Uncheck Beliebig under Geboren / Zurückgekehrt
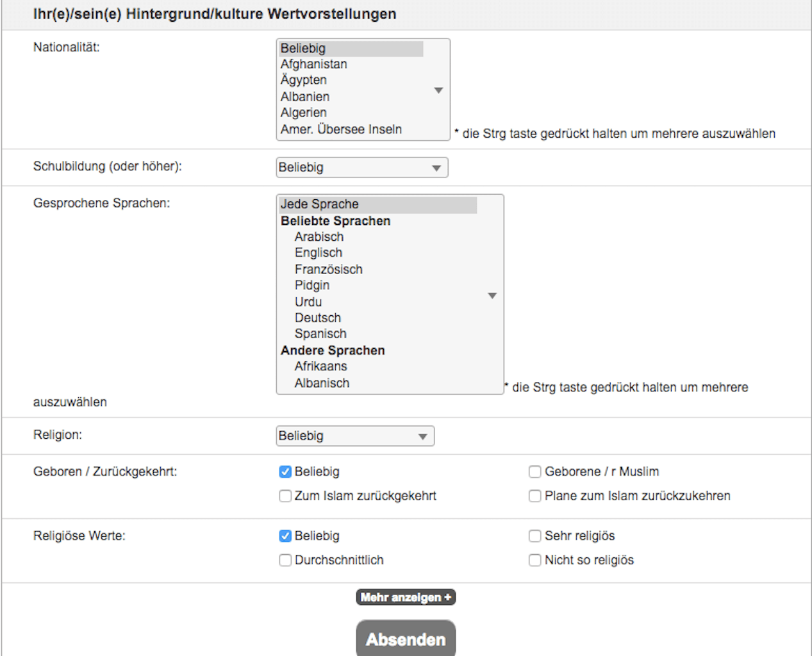This screenshot has width=812, height=656. (285, 472)
